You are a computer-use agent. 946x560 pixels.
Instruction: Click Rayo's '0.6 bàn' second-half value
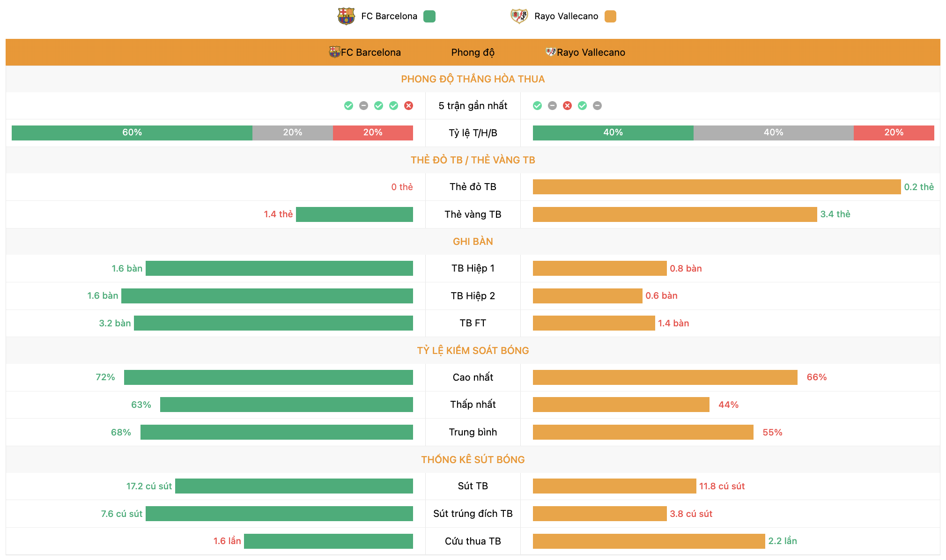[x=661, y=295]
